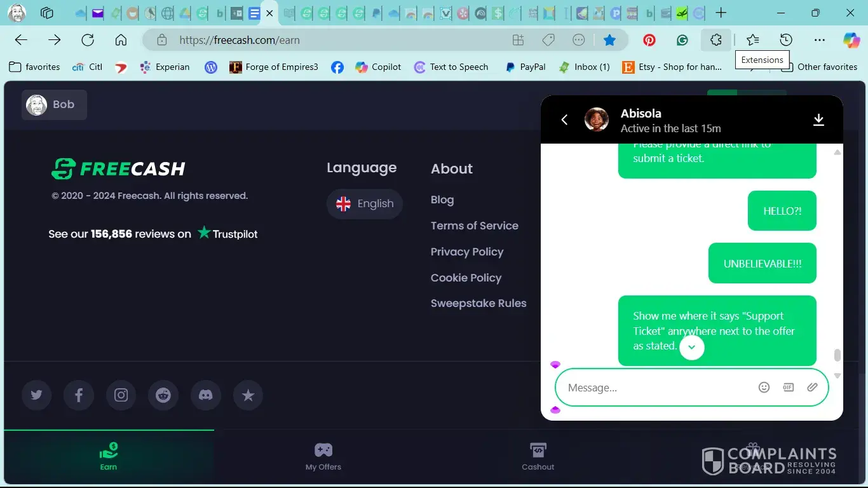Visit Freecash Instagram from footer icon
The image size is (868, 488).
[121, 395]
